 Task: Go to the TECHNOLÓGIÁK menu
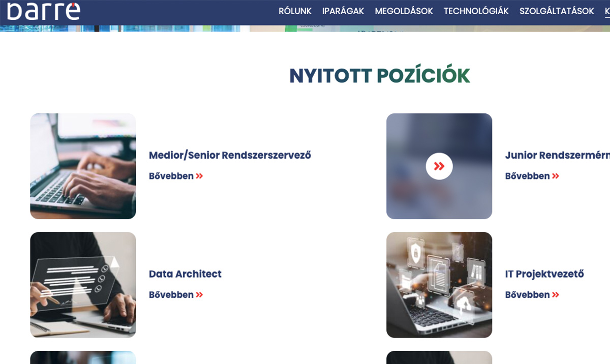pos(476,11)
